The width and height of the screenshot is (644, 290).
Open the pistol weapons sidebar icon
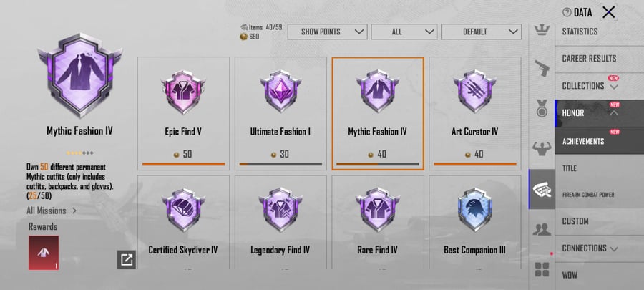(542, 69)
